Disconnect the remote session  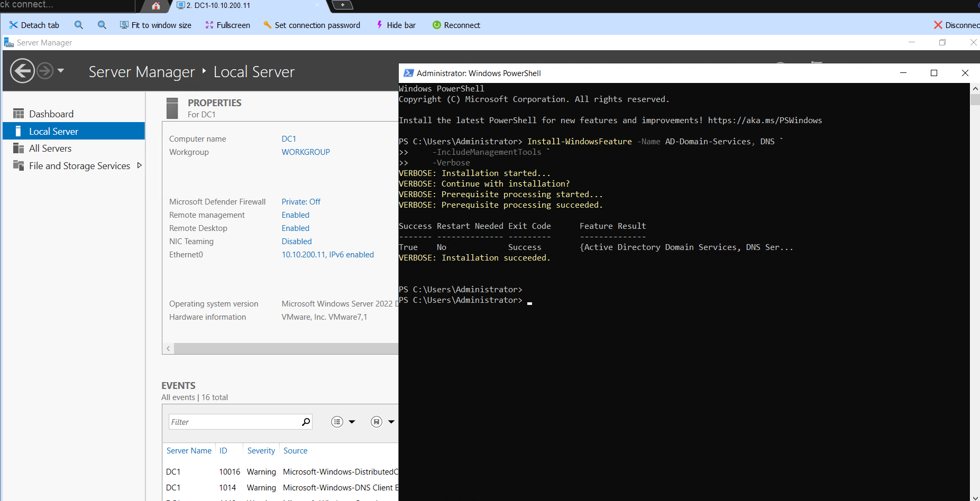956,25
